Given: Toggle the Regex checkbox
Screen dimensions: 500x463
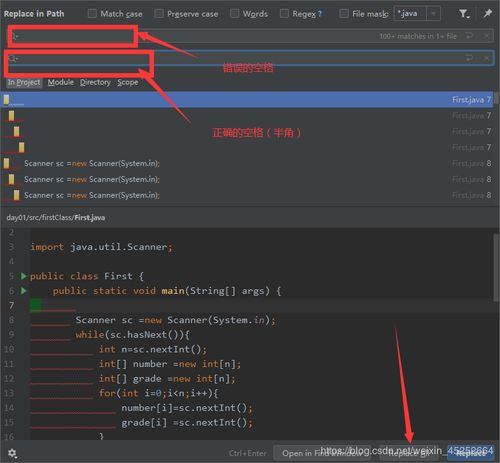Looking at the screenshot, I should 284,13.
